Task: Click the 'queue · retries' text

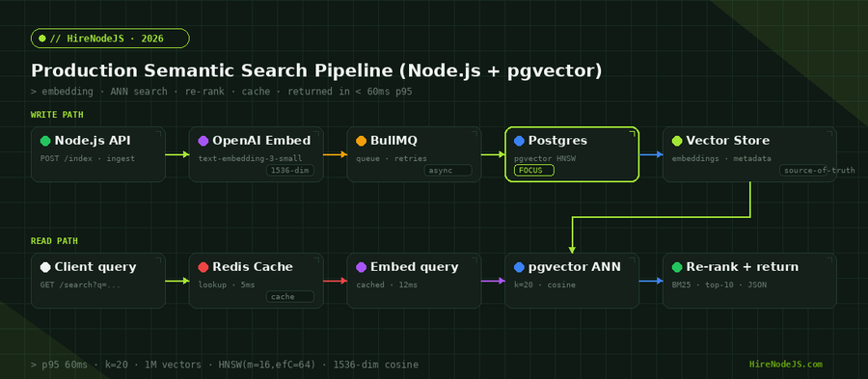Action: point(392,159)
